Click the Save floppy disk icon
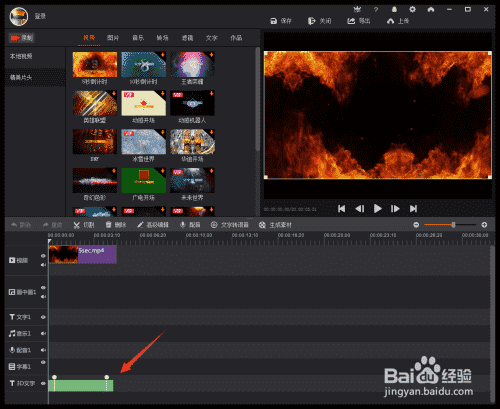The width and height of the screenshot is (500, 409). click(273, 21)
